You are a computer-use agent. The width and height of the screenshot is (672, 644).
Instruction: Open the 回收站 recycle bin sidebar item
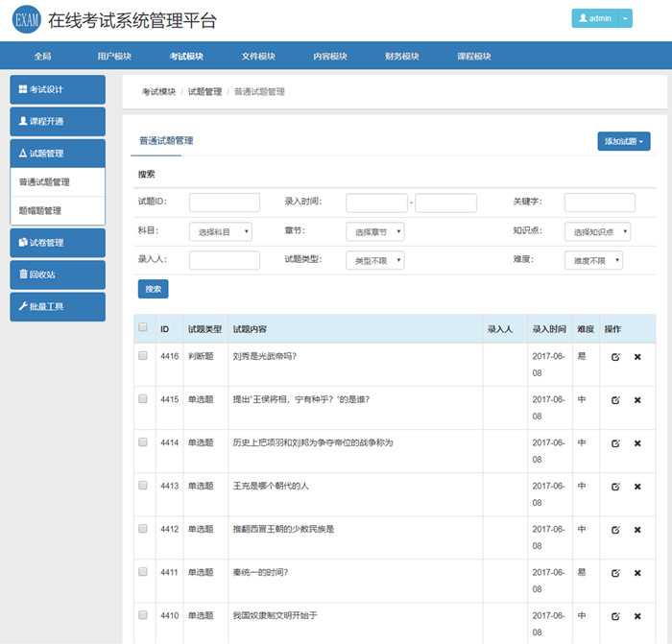57,274
